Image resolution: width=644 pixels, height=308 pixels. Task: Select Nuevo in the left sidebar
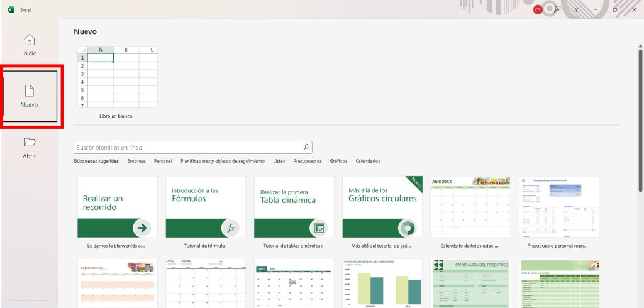[29, 96]
